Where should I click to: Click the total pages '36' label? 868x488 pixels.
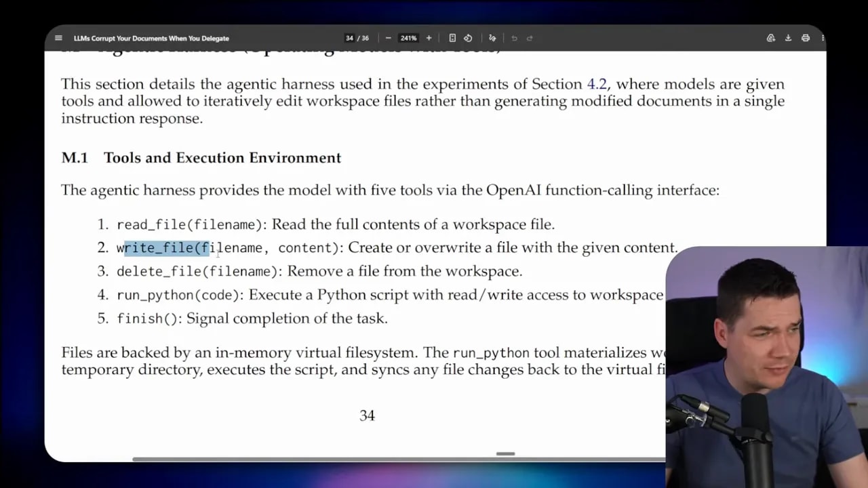click(x=365, y=38)
